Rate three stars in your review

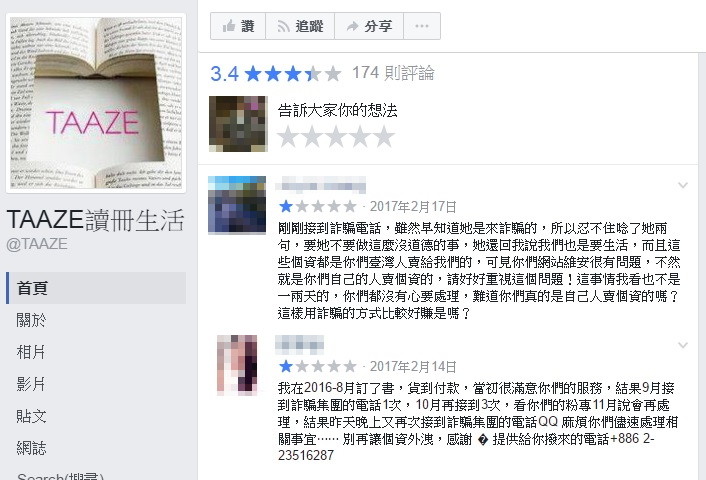[x=336, y=137]
